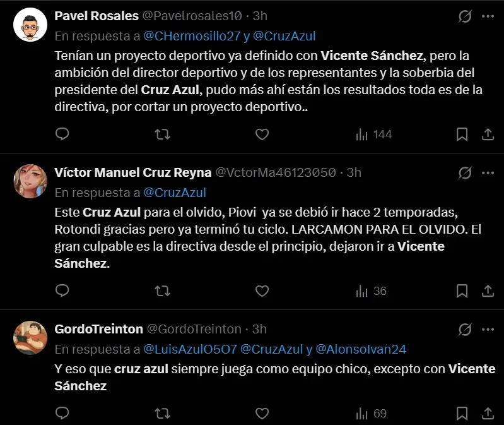This screenshot has height=425, width=504.
Task: Reply to Pavel Rosales's tweet
Action: 62,134
